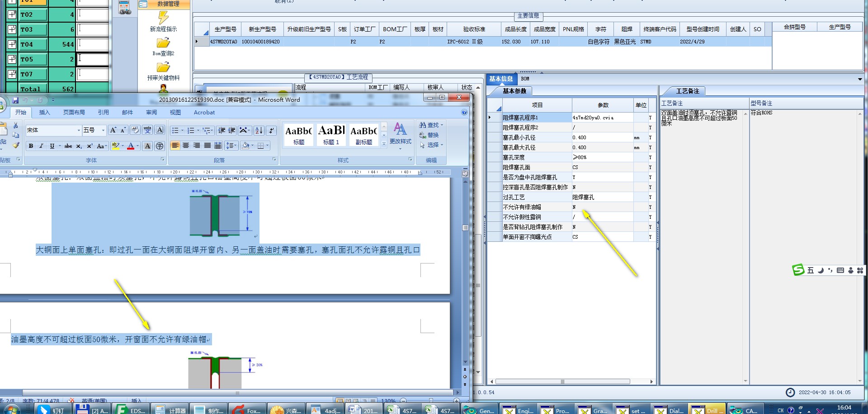Click the Bold button in Word
The image size is (868, 414).
point(31,146)
